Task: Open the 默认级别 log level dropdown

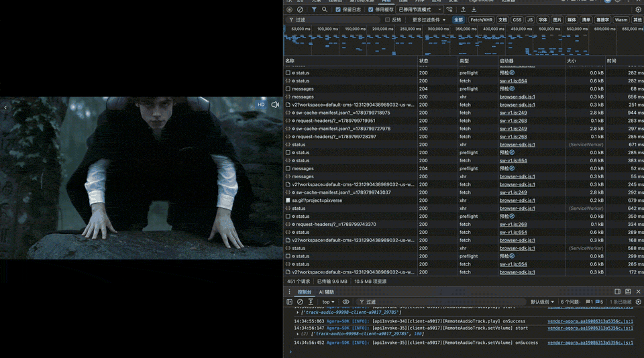Action: coord(542,302)
